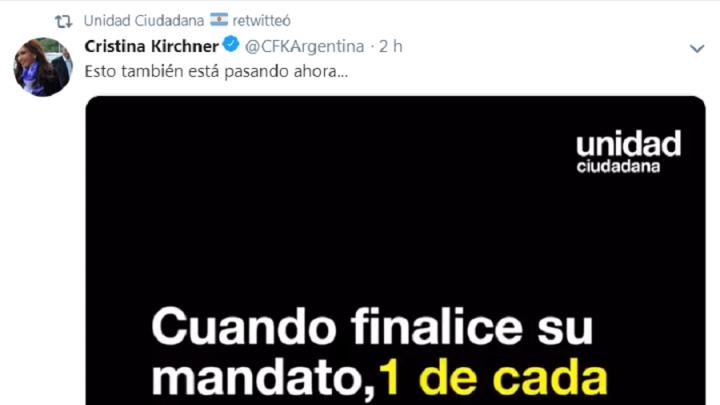Click the tweet text 'Esto también está pasando ahora'

pyautogui.click(x=216, y=72)
